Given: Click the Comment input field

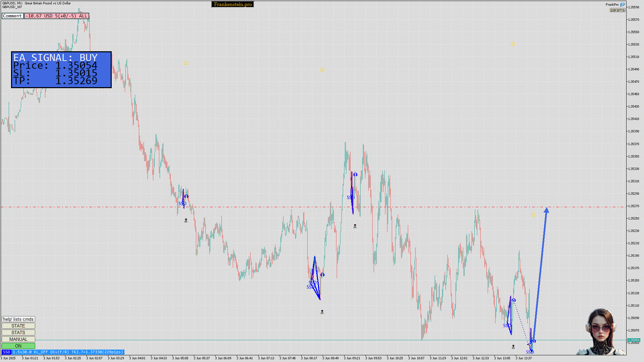Looking at the screenshot, I should 12,16.
